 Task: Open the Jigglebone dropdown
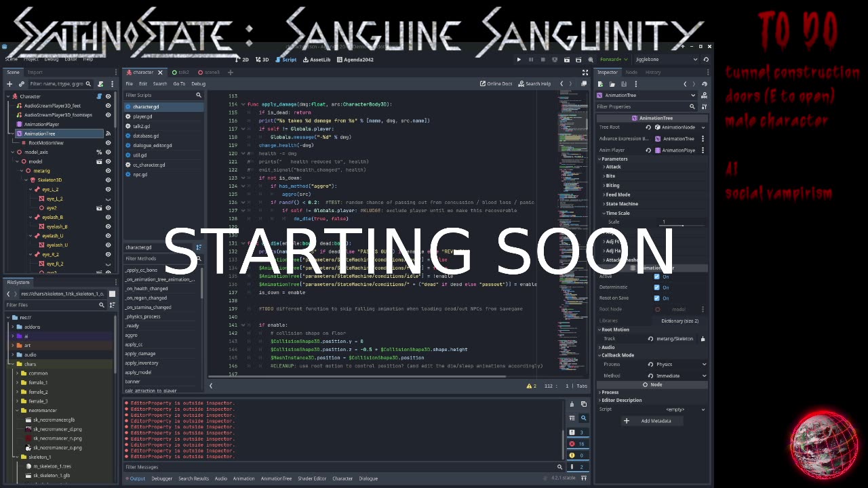(x=667, y=60)
